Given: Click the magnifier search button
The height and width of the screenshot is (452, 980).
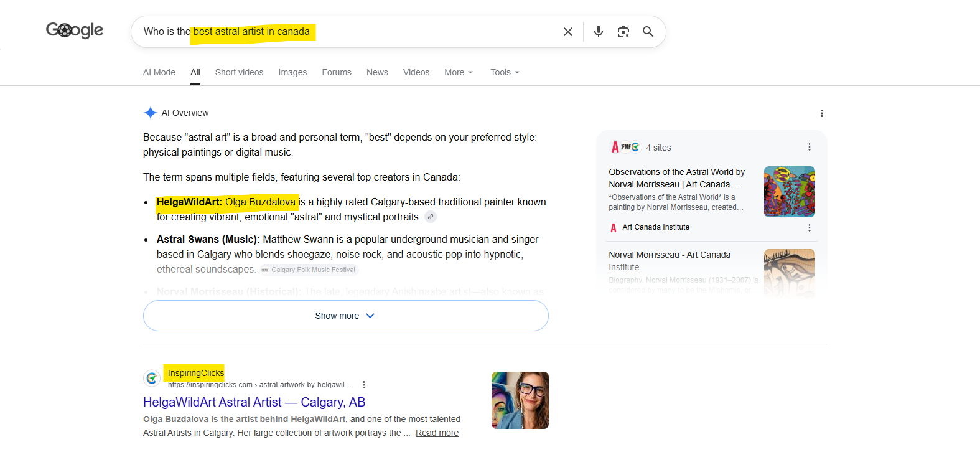Looking at the screenshot, I should (x=648, y=32).
